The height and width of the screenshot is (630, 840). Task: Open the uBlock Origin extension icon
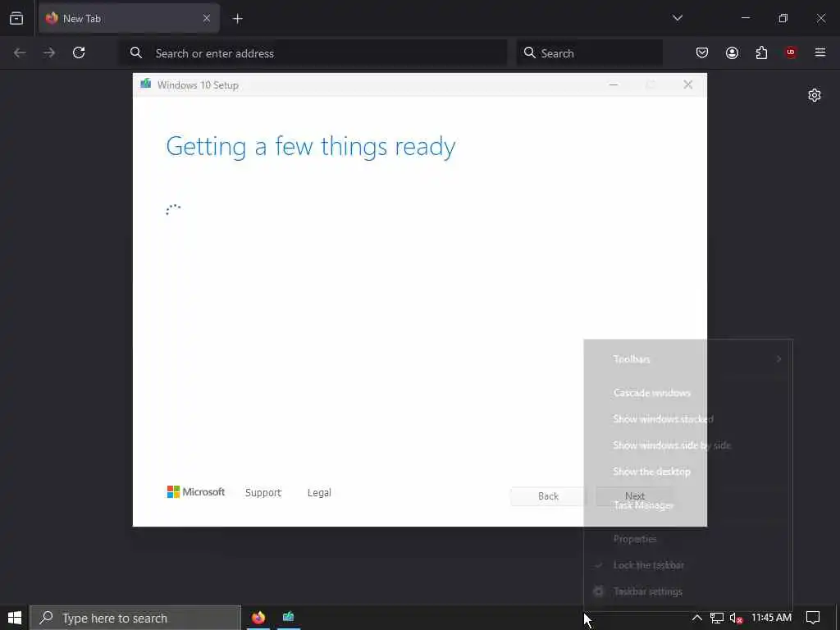pyautogui.click(x=790, y=52)
